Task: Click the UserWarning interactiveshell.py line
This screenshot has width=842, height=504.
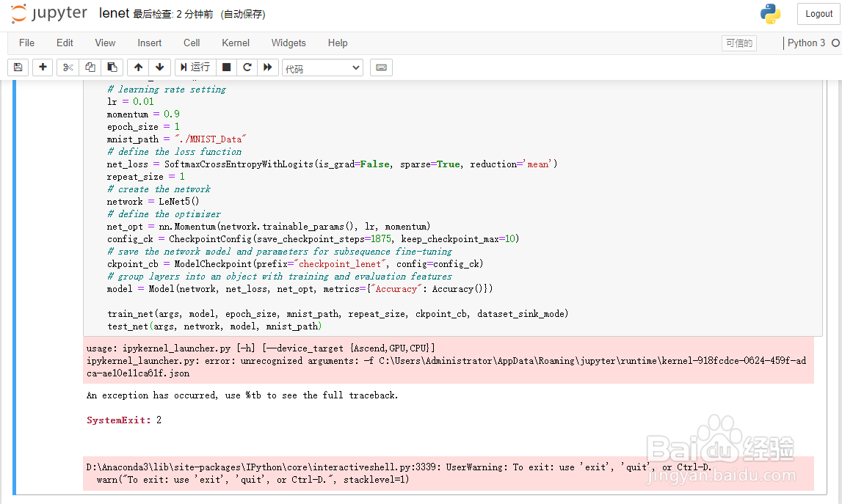Action: [x=399, y=467]
